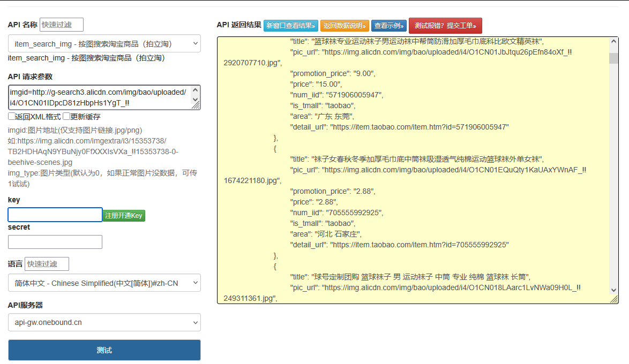Open the API selection dropdown showing item_search_img
This screenshot has height=364, width=629.
(x=104, y=43)
